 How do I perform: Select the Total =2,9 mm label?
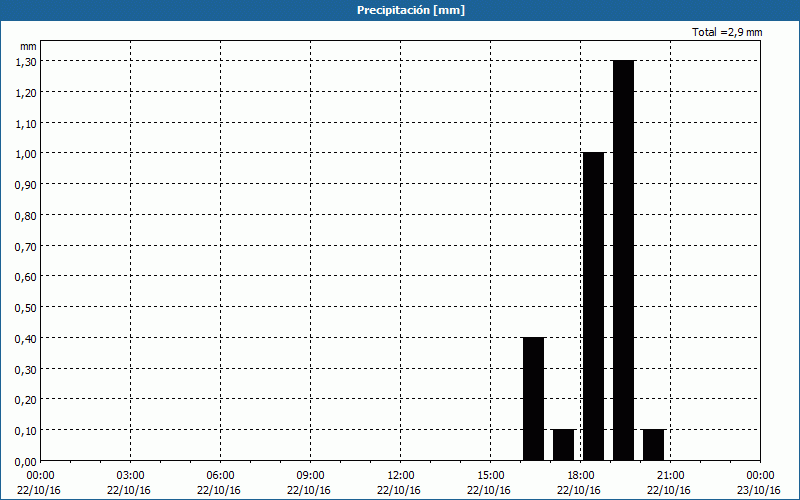(727, 32)
